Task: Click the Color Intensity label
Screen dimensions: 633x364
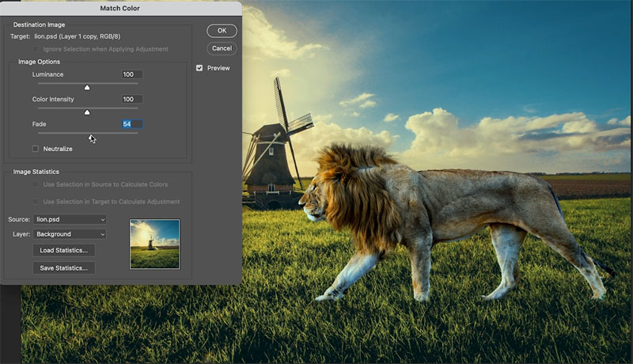Action: [53, 99]
